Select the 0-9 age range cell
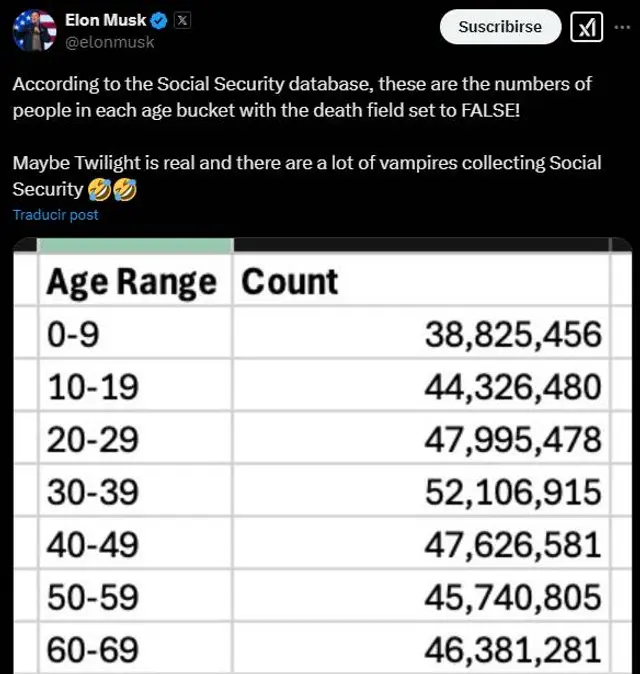The height and width of the screenshot is (674, 640). [73, 335]
